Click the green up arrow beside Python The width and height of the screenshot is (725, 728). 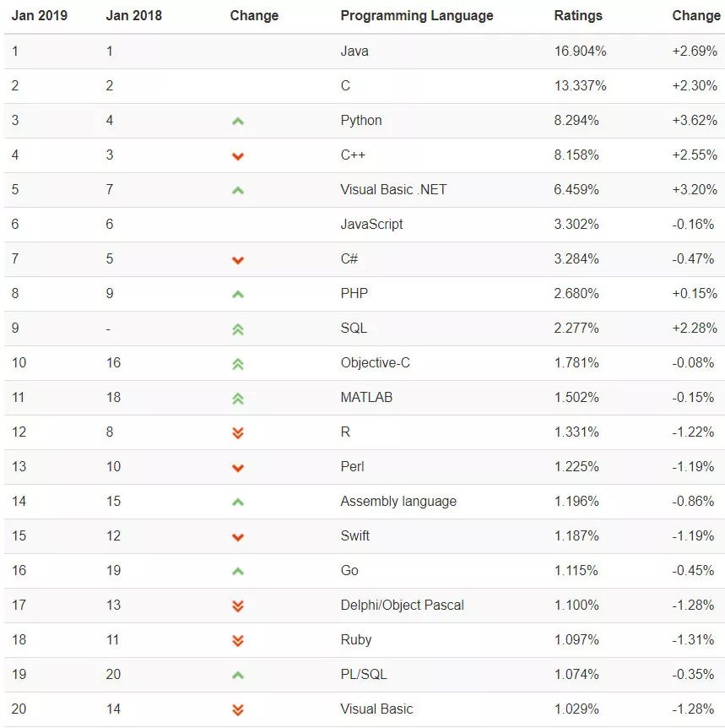pos(238,121)
